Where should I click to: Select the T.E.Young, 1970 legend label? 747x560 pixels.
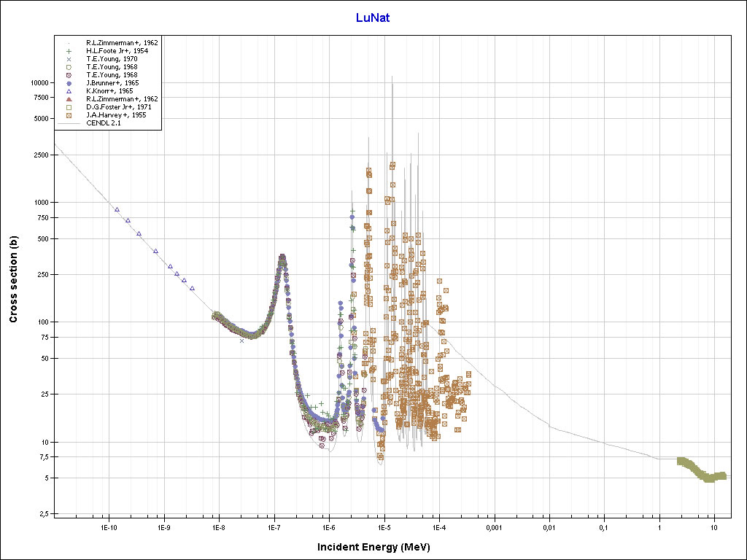point(112,59)
